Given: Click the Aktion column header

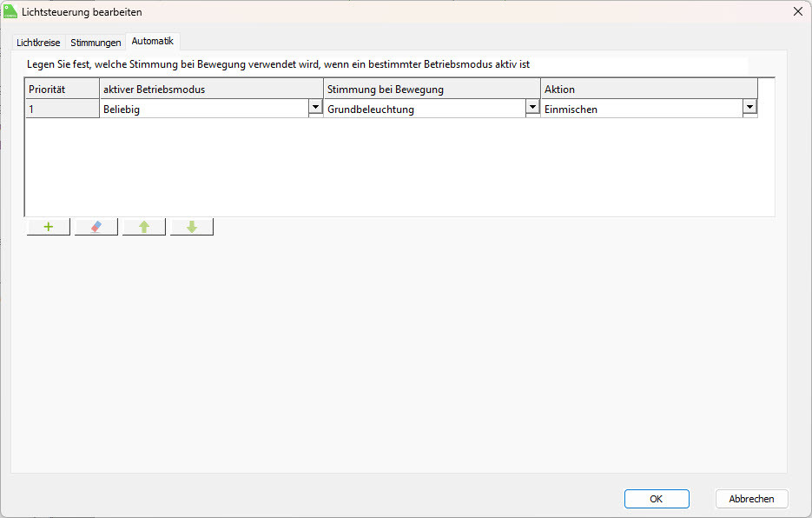Looking at the screenshot, I should (x=649, y=90).
